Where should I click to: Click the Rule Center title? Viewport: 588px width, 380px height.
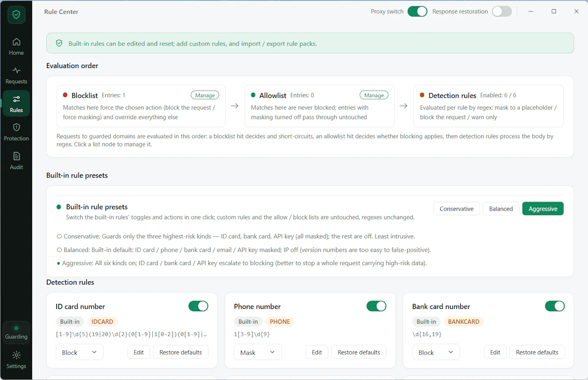click(x=61, y=12)
